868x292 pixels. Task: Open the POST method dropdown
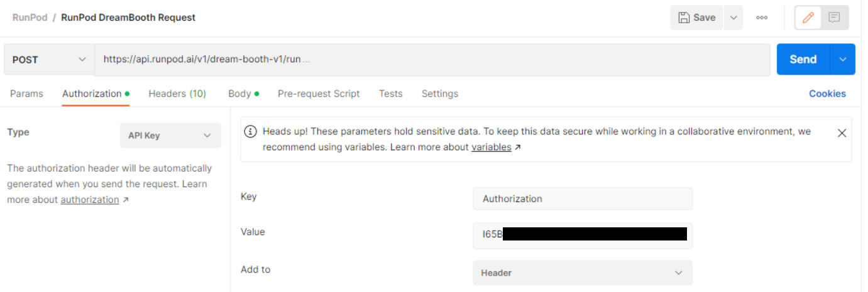49,60
